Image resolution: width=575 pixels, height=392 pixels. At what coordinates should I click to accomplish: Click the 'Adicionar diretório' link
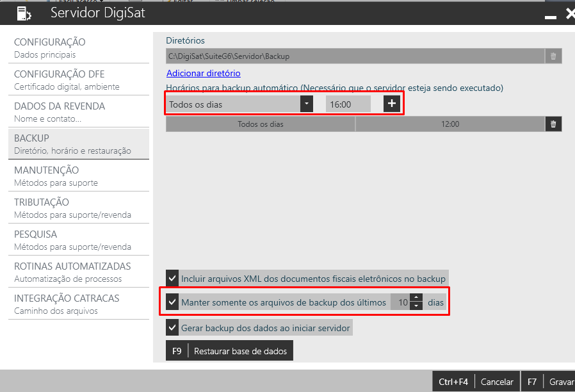point(204,73)
